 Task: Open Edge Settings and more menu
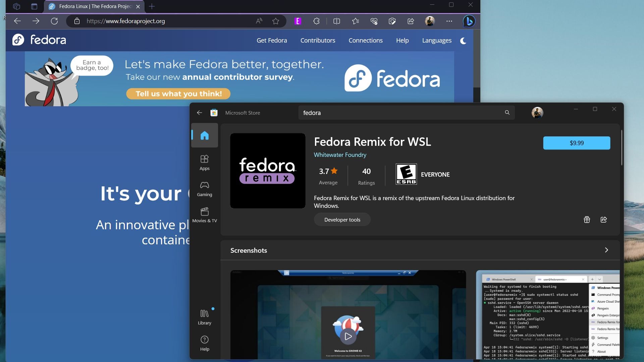click(x=449, y=21)
